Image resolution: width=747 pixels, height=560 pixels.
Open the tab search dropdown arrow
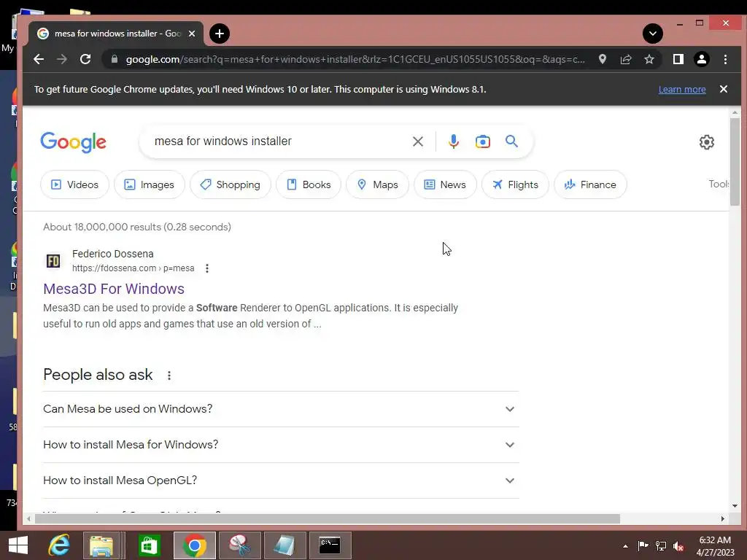point(653,34)
